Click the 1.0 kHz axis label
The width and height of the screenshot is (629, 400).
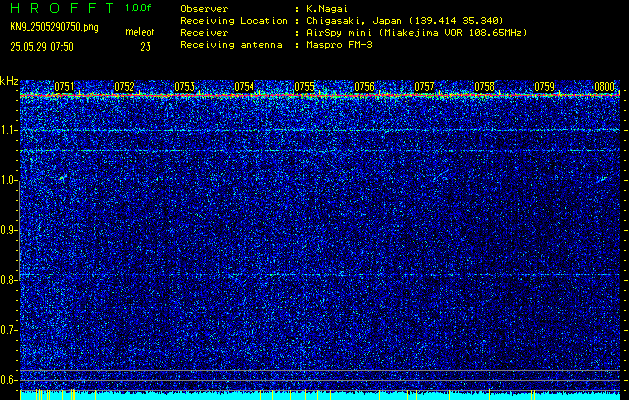click(x=9, y=181)
